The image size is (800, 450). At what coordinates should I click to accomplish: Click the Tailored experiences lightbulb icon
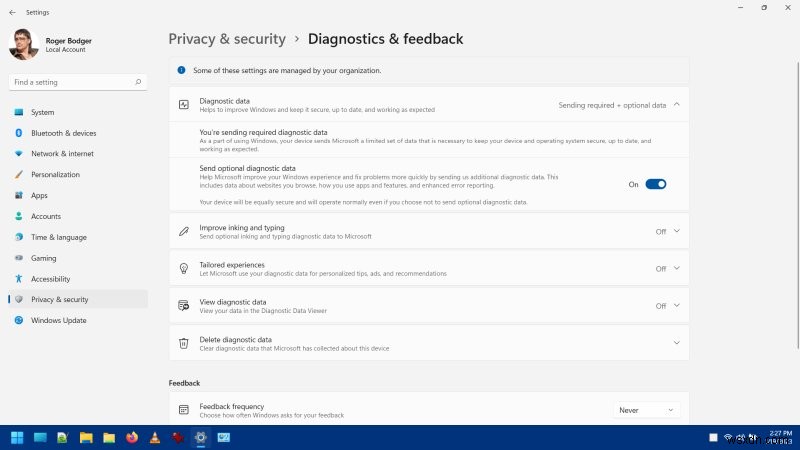pos(184,268)
